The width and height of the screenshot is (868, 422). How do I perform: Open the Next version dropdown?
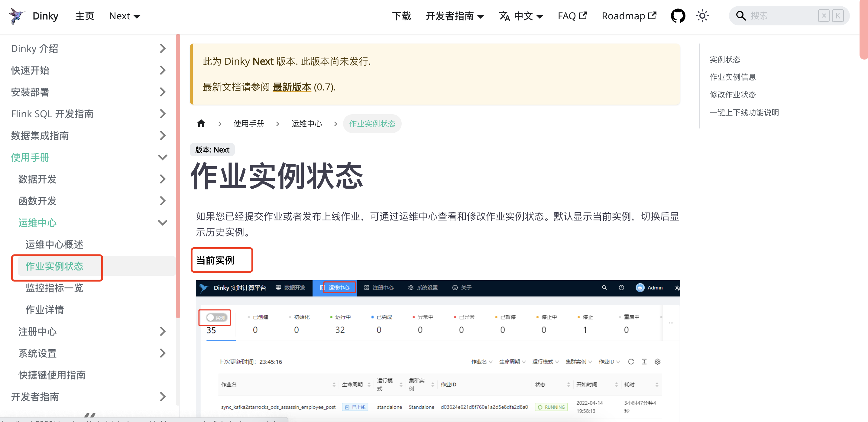pos(124,16)
